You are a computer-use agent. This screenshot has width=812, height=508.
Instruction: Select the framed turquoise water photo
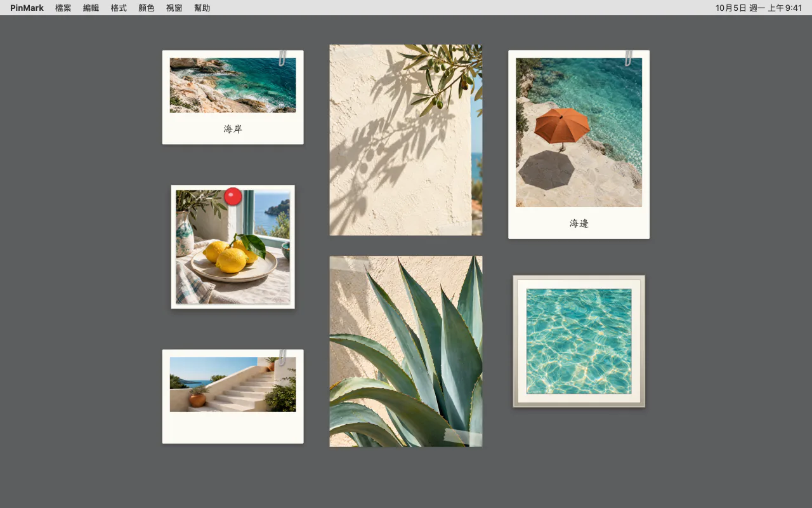coord(579,341)
